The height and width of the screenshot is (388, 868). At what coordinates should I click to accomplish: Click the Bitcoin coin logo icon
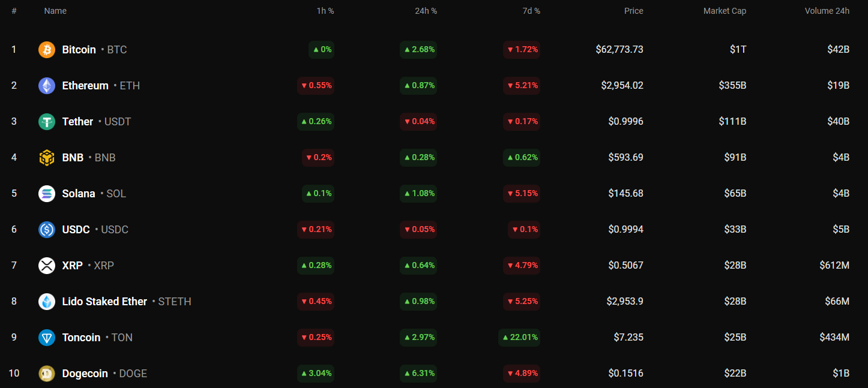click(47, 50)
